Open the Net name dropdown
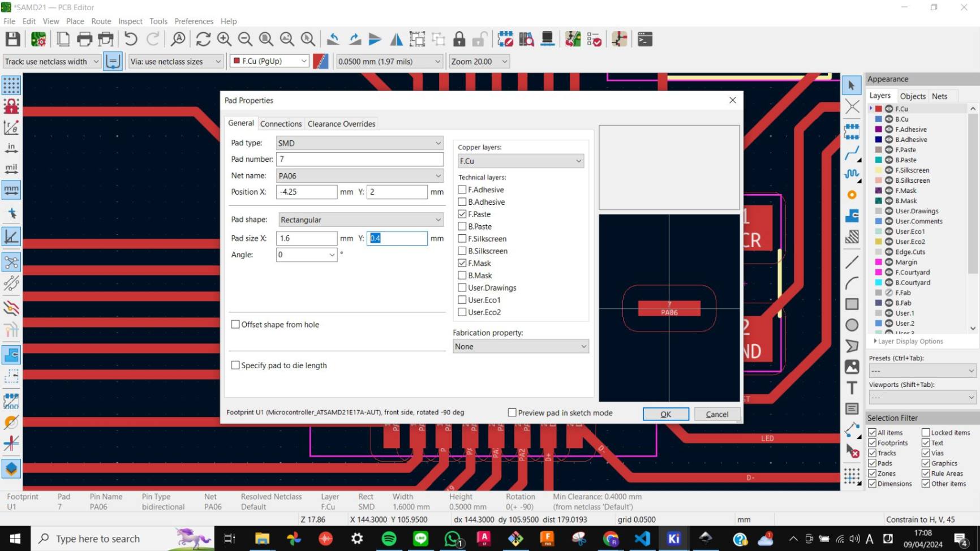Screen dimensions: 980x551 coord(360,176)
